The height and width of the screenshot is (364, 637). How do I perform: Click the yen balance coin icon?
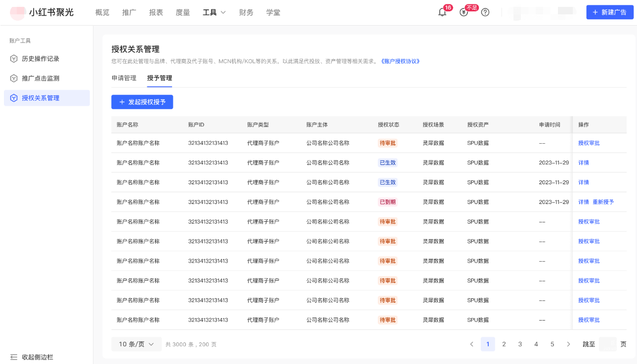[x=464, y=12]
